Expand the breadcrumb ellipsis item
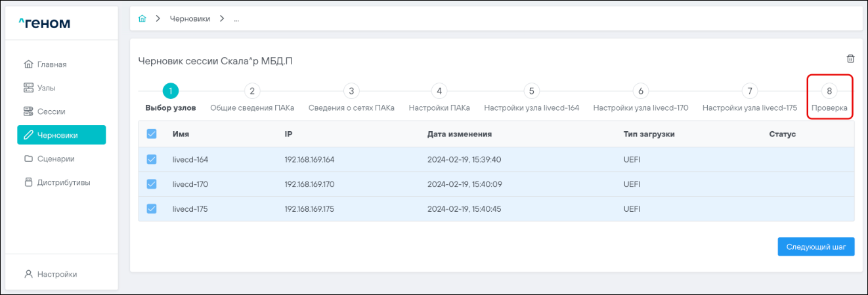 click(x=236, y=19)
